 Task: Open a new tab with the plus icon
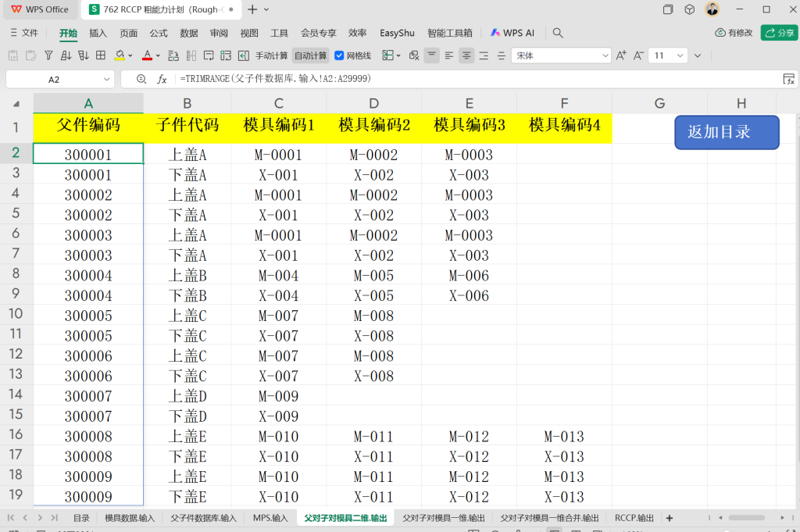pos(252,9)
